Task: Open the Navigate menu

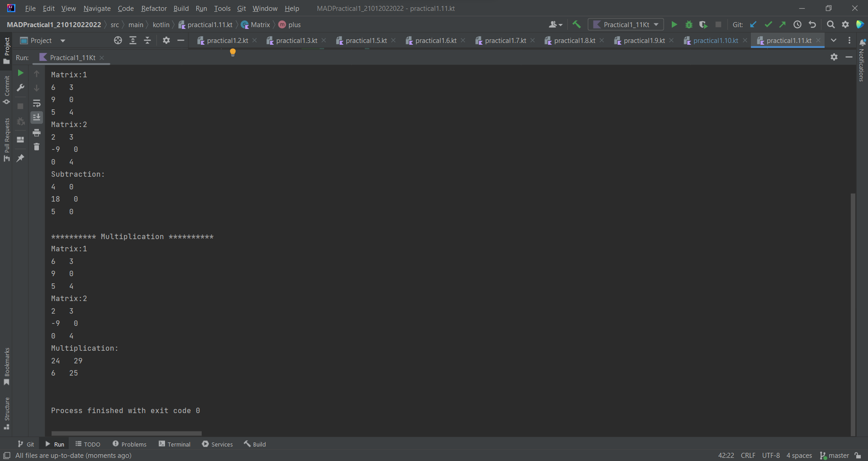Action: [x=97, y=9]
